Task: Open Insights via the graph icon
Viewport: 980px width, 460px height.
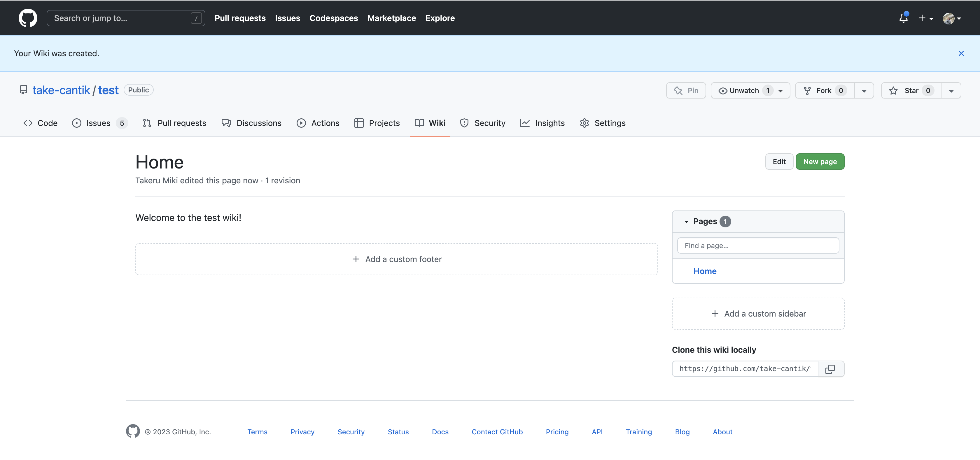Action: tap(525, 123)
